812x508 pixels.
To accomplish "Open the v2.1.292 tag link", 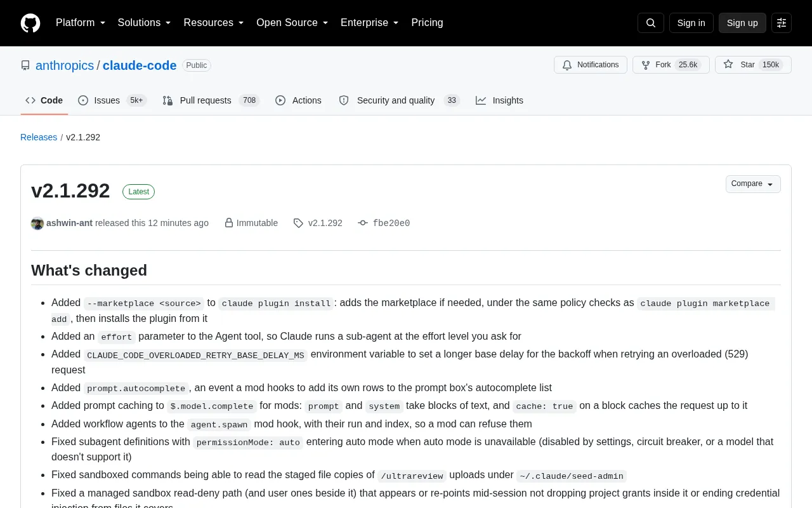I will pyautogui.click(x=325, y=223).
